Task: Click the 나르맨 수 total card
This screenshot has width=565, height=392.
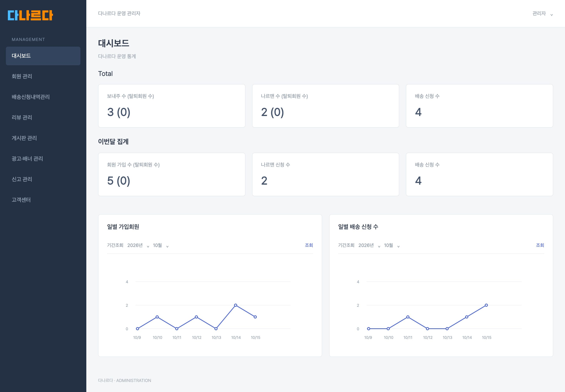Action: (325, 106)
